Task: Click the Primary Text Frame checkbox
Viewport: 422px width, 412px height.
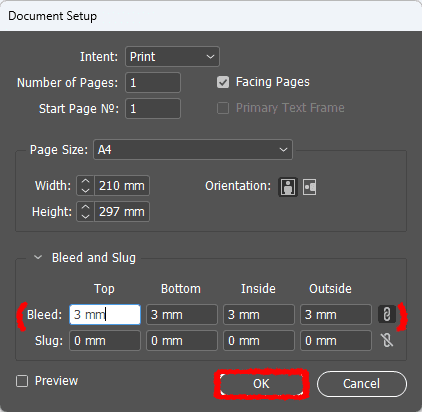Action: [223, 108]
